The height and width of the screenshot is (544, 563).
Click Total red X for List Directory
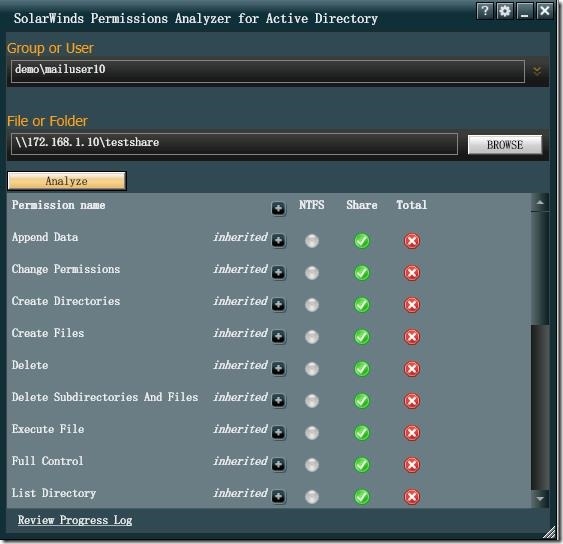coord(412,496)
